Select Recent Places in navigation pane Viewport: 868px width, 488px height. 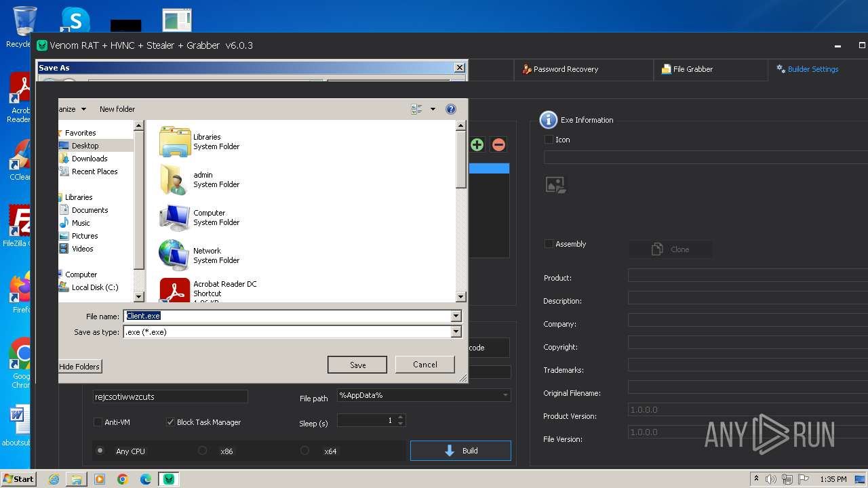94,171
